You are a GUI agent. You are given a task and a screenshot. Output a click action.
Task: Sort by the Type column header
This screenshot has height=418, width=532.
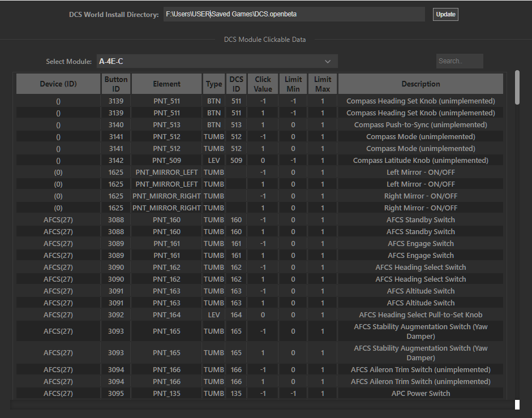(214, 84)
